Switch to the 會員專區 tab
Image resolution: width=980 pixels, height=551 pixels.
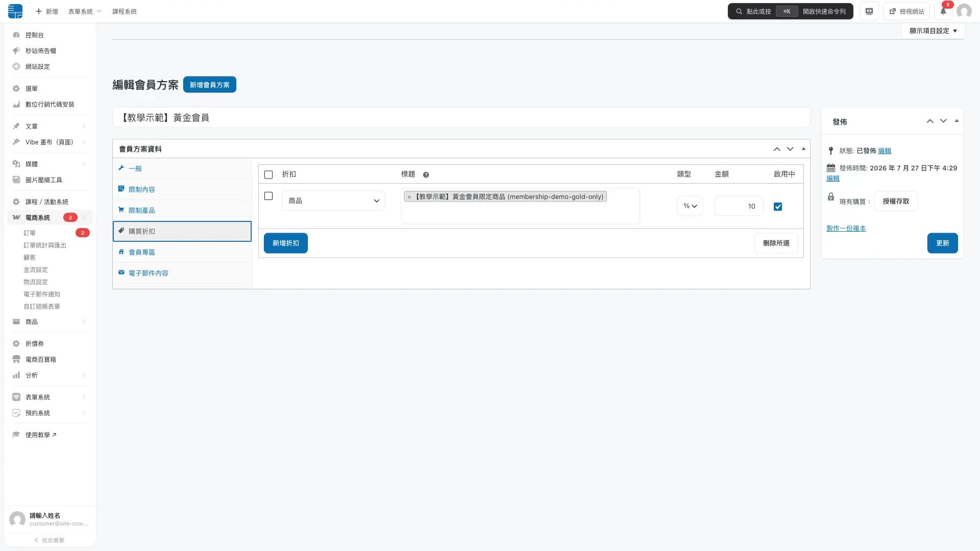[x=182, y=253]
